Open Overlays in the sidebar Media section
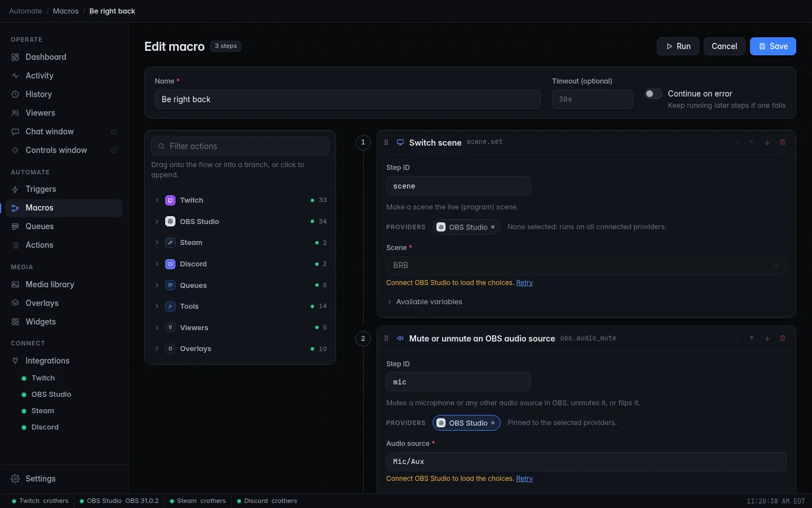Image resolution: width=812 pixels, height=508 pixels. pyautogui.click(x=64, y=303)
